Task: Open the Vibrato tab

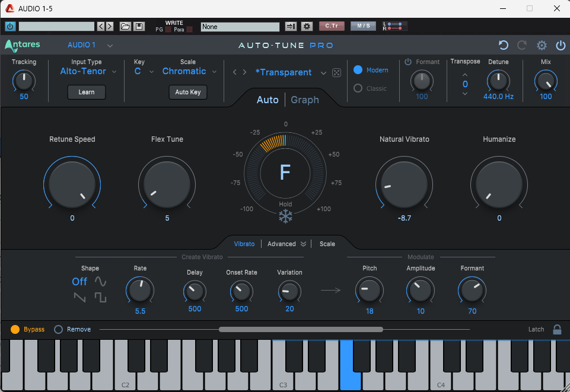Action: (244, 244)
